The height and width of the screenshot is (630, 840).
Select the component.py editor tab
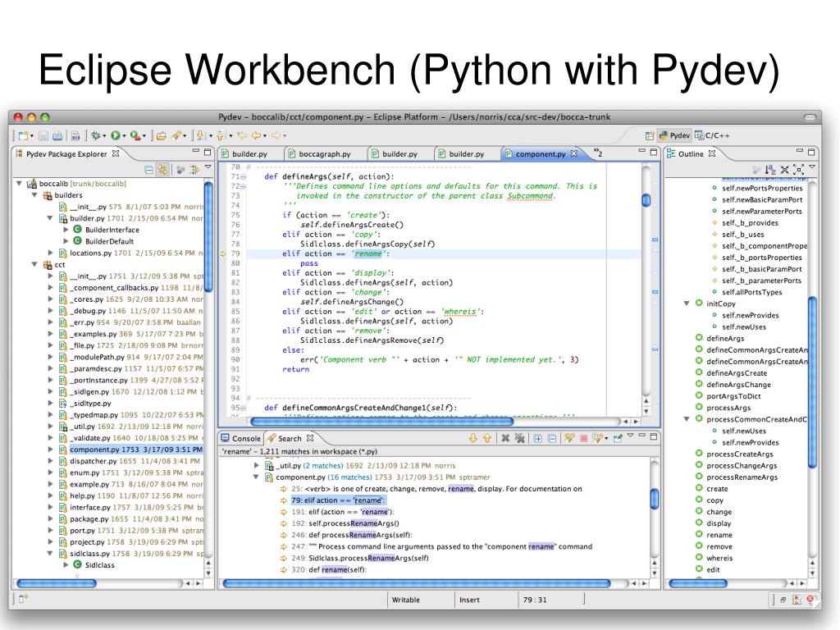tap(541, 153)
